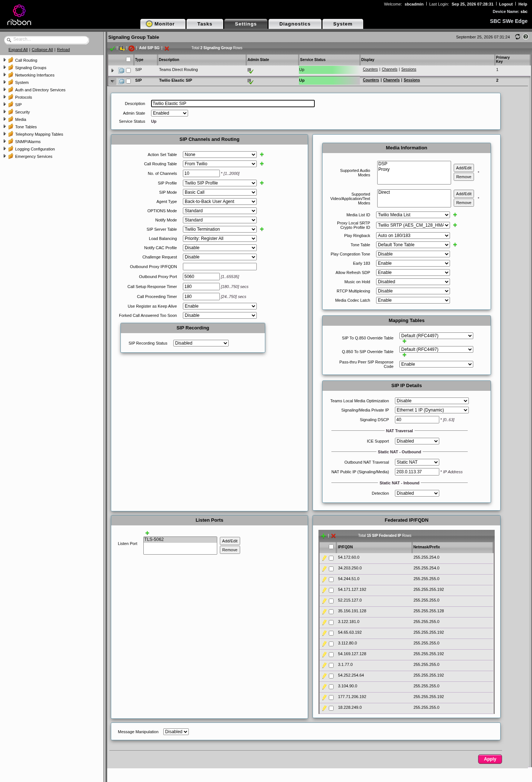Image resolution: width=532 pixels, height=782 pixels.
Task: Click green plus beside Proxy Local SRTP Crypto Profile
Action: pos(455,225)
